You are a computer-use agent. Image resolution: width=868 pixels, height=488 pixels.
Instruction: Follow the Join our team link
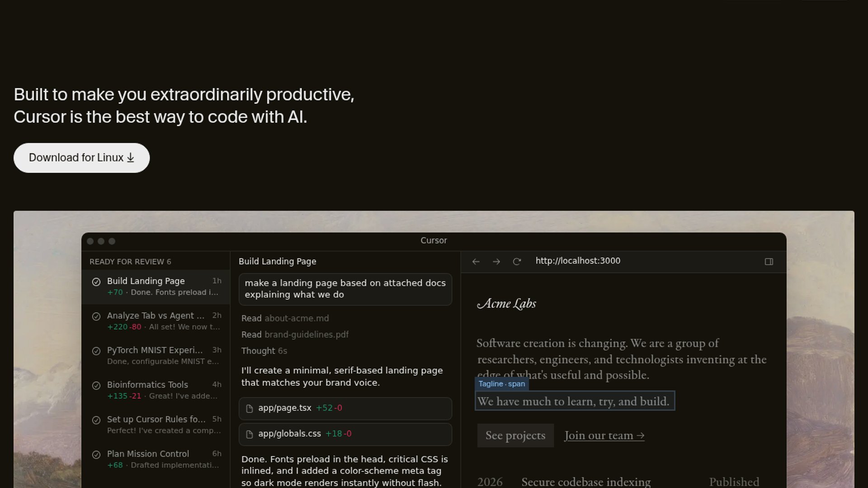604,436
